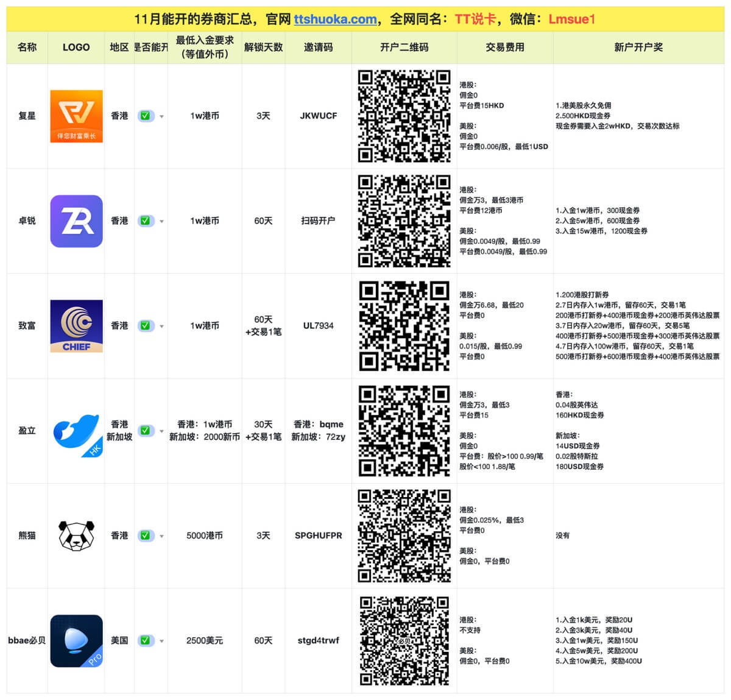The width and height of the screenshot is (731, 700).
Task: Select the 解锁天数 column header
Action: coord(263,47)
